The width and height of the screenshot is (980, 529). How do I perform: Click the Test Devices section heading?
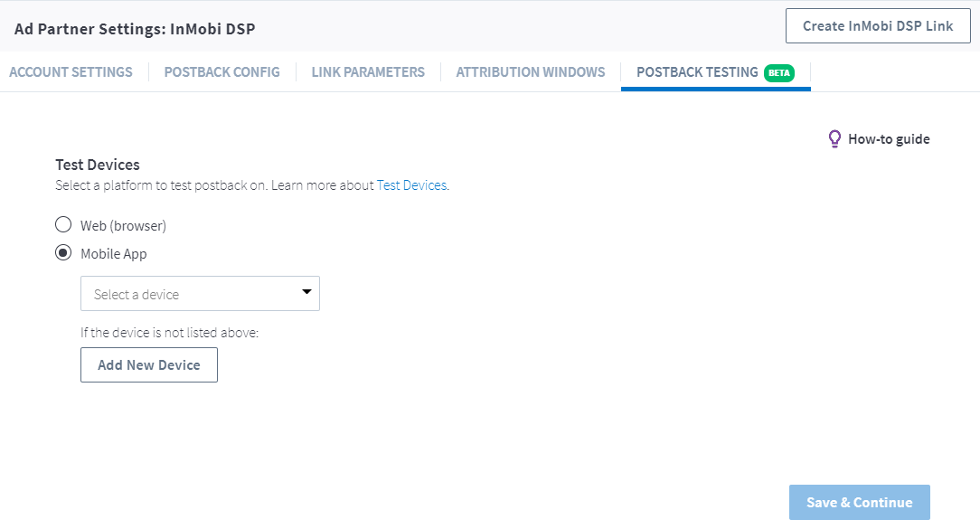pos(98,165)
